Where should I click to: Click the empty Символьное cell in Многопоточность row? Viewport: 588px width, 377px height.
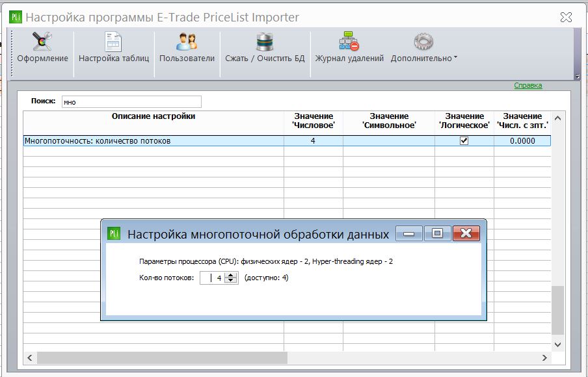[389, 141]
